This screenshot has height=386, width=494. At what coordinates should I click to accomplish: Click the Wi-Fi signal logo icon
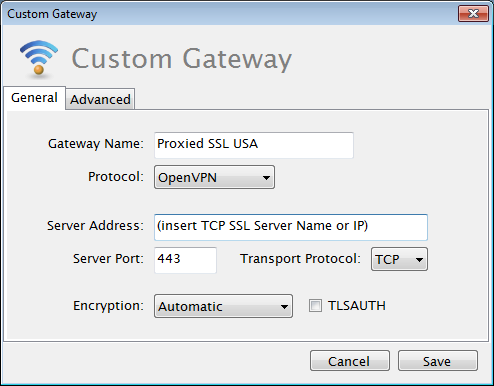[x=39, y=57]
